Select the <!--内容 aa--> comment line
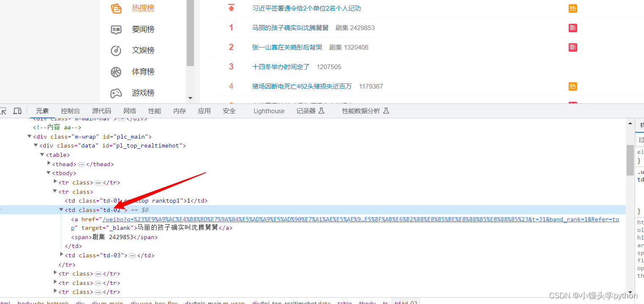 (x=57, y=127)
